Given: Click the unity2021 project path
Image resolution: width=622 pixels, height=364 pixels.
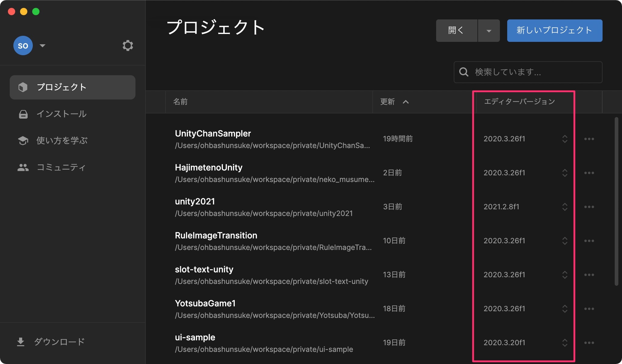Looking at the screenshot, I should pyautogui.click(x=264, y=214).
